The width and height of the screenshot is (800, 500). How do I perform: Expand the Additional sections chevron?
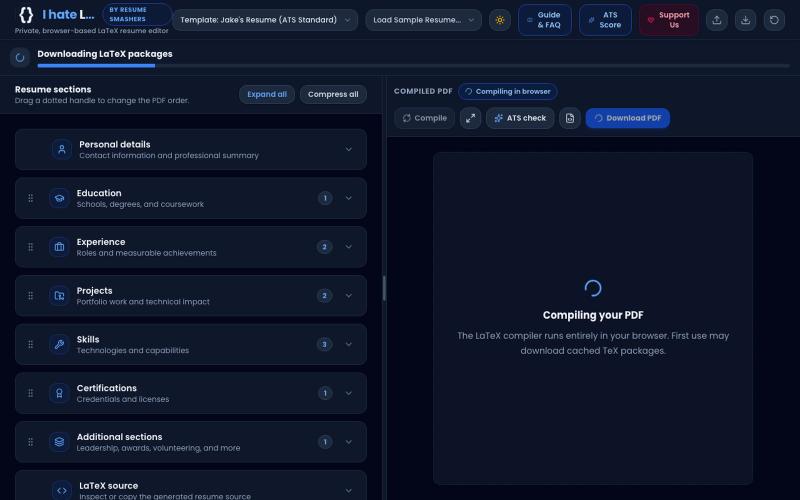(x=348, y=442)
